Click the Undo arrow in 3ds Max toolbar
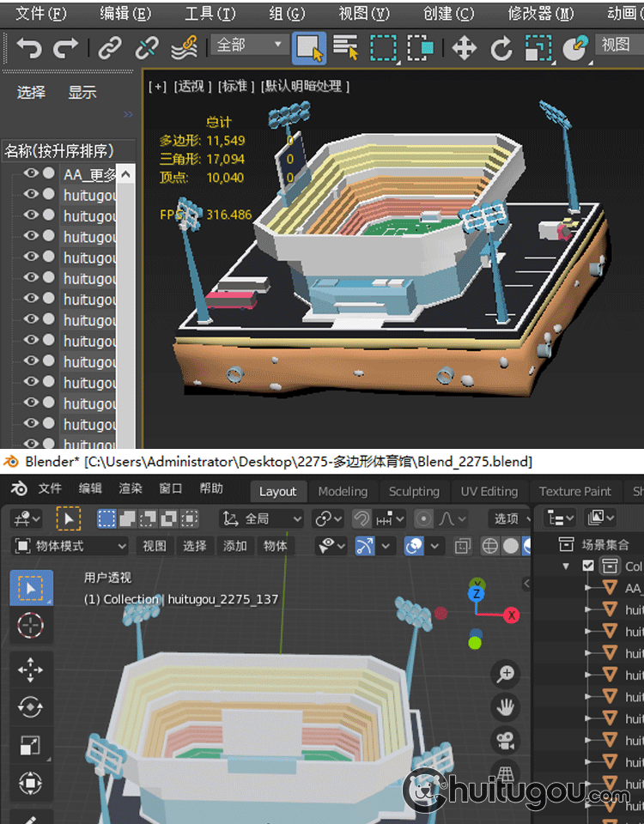Image resolution: width=644 pixels, height=824 pixels. point(28,48)
